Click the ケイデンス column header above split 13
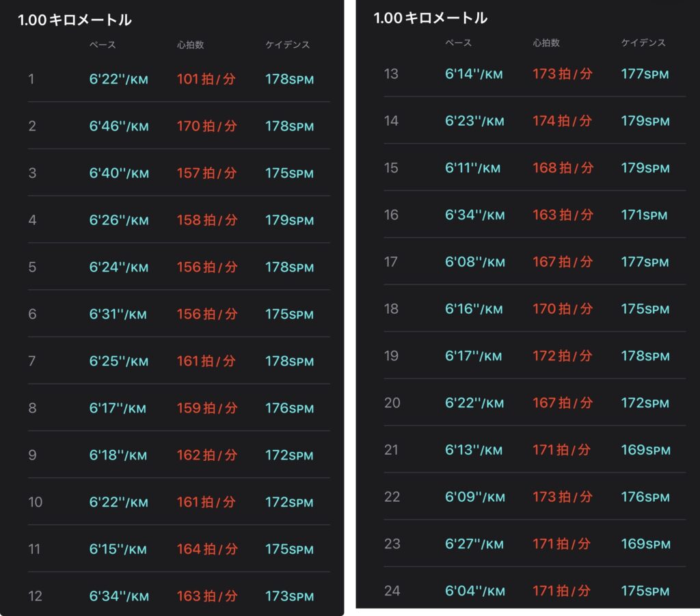The width and height of the screenshot is (700, 616). [x=643, y=43]
